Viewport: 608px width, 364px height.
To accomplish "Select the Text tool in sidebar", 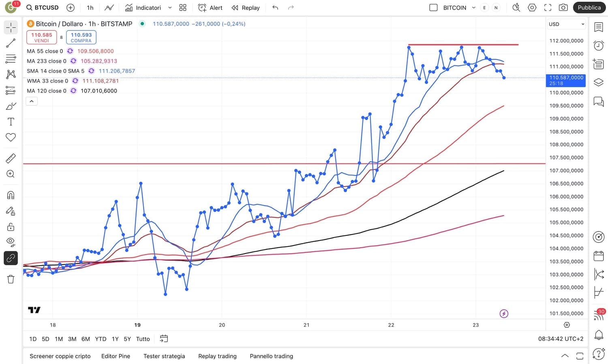I will [x=11, y=122].
